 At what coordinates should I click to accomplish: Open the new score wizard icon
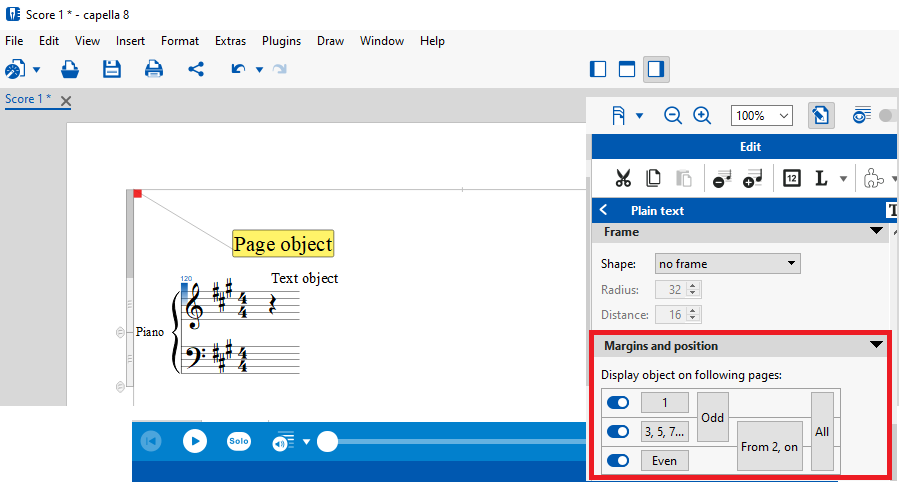coord(15,69)
